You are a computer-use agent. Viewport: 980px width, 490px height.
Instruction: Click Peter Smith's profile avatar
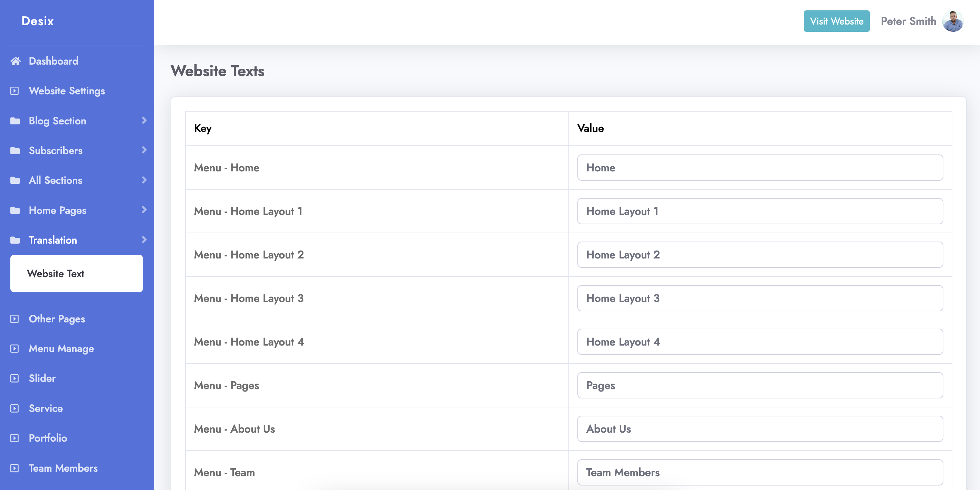tap(952, 21)
